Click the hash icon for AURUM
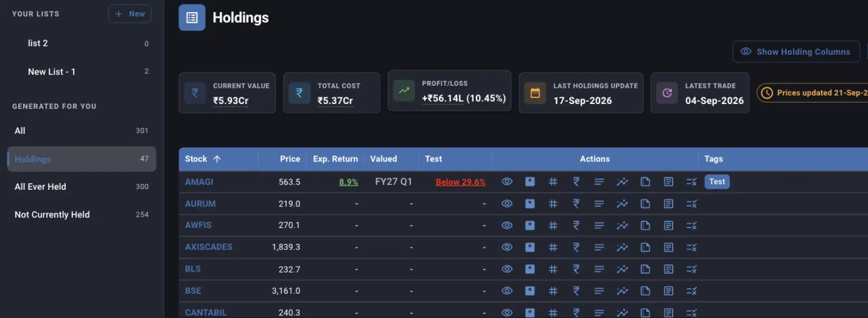This screenshot has width=868, height=318. 552,204
